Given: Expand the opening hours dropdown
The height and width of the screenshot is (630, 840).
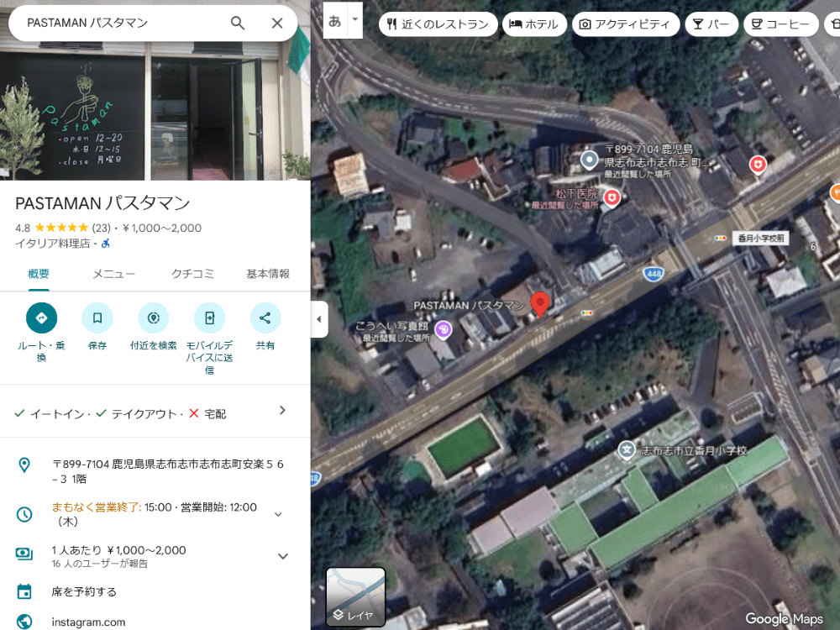Looking at the screenshot, I should 279,514.
